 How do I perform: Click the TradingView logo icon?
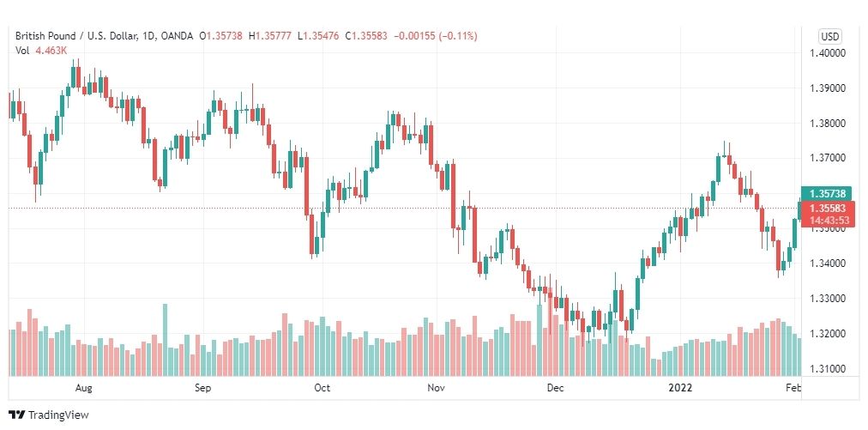(16, 415)
